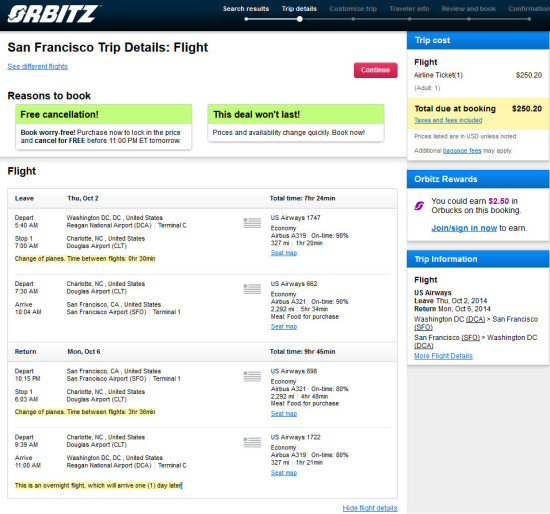
Task: Click SFO link in outbound trip route
Action: [x=423, y=327]
